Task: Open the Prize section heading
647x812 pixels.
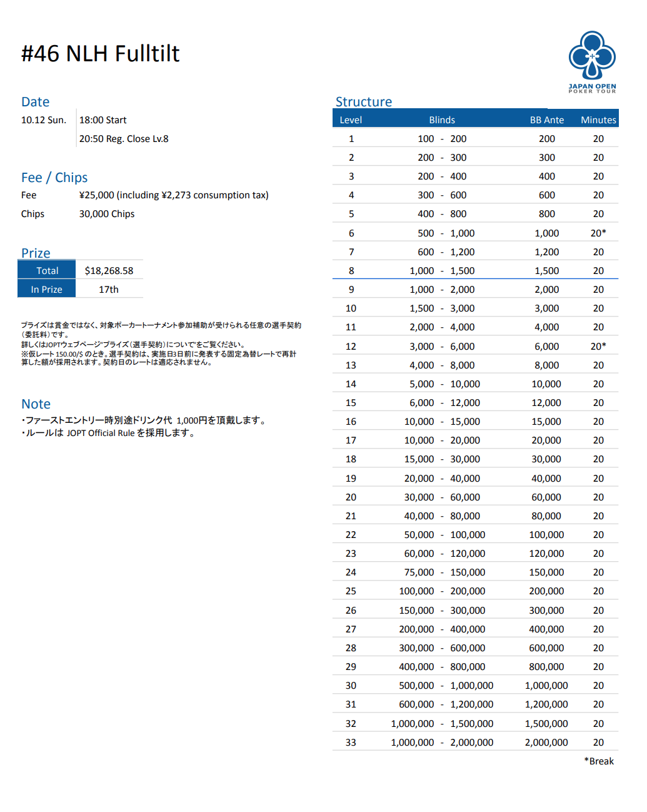Action: (x=36, y=253)
